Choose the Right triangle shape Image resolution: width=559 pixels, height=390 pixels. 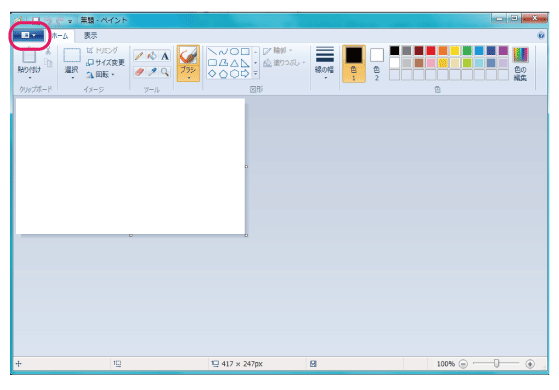(x=245, y=63)
